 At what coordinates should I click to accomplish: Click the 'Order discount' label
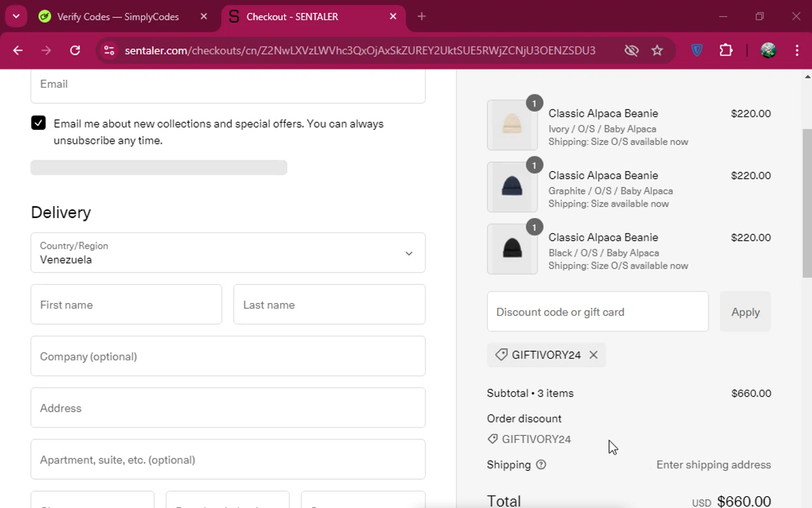tap(524, 419)
